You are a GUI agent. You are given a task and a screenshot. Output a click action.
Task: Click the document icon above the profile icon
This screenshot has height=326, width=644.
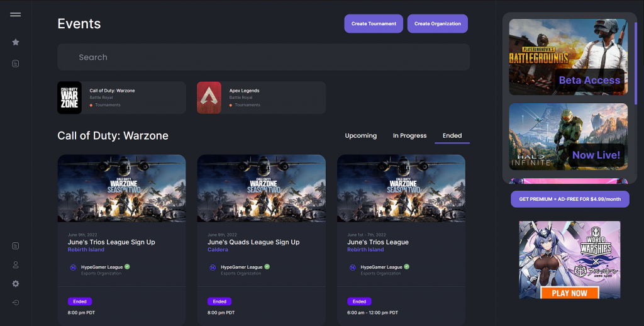click(16, 245)
